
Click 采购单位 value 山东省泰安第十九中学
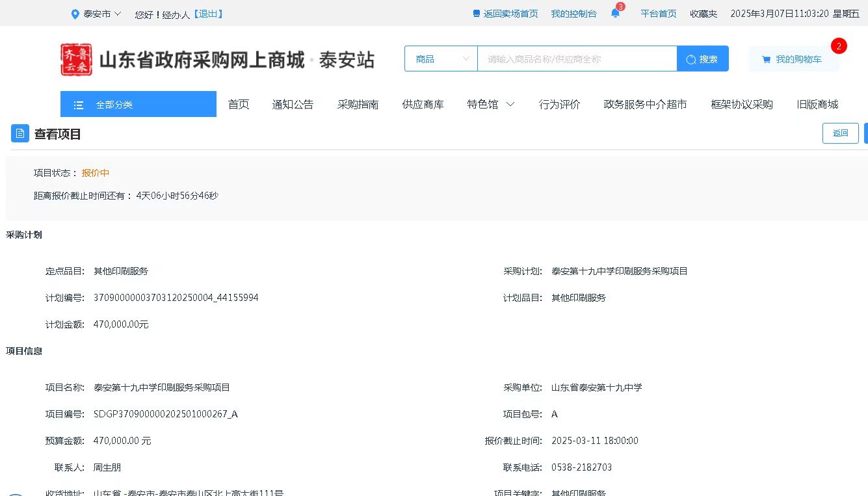point(597,387)
